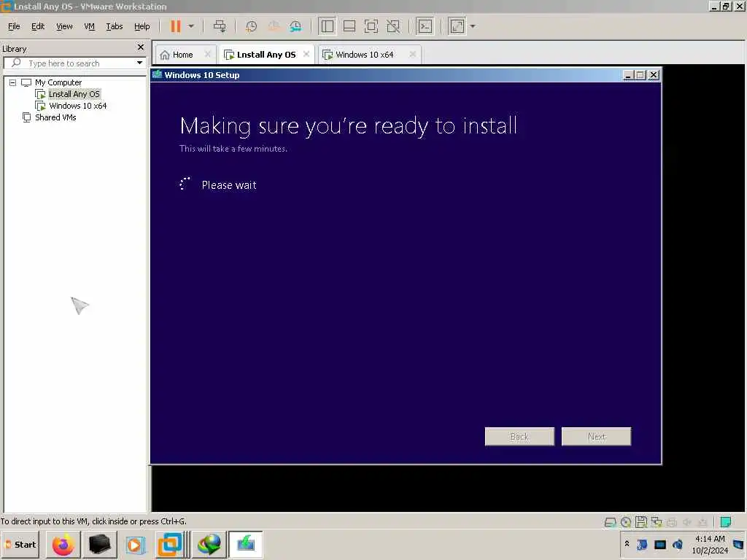Open the View menu

point(64,26)
